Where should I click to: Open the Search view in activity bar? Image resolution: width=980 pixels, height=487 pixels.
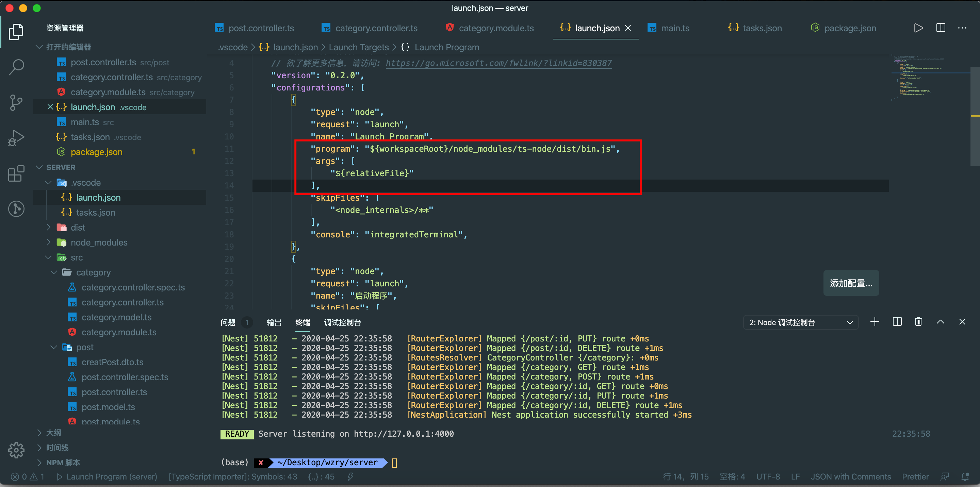16,67
